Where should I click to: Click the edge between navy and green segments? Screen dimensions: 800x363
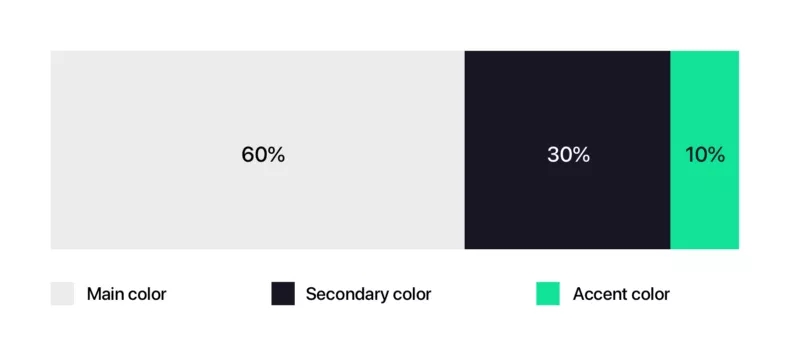coord(670,150)
